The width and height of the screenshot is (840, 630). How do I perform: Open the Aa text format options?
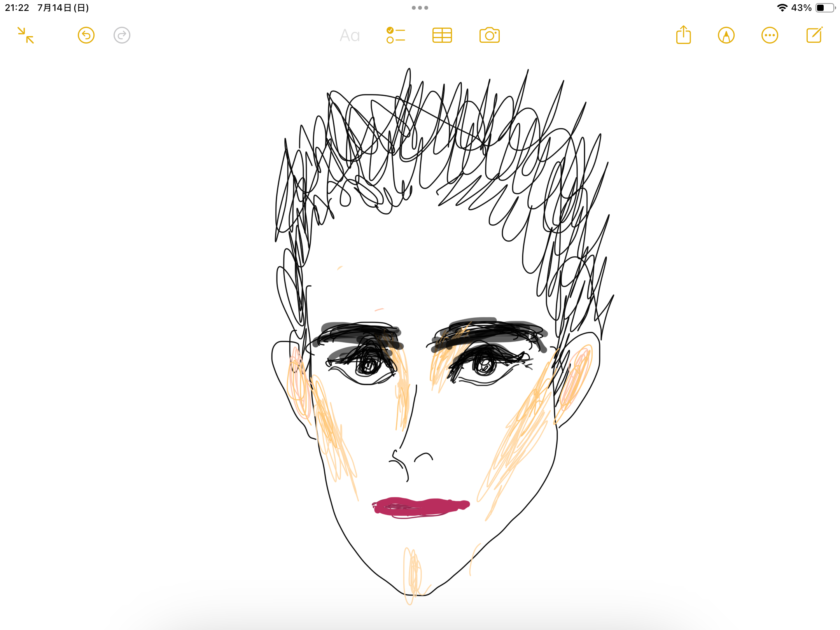(x=350, y=35)
